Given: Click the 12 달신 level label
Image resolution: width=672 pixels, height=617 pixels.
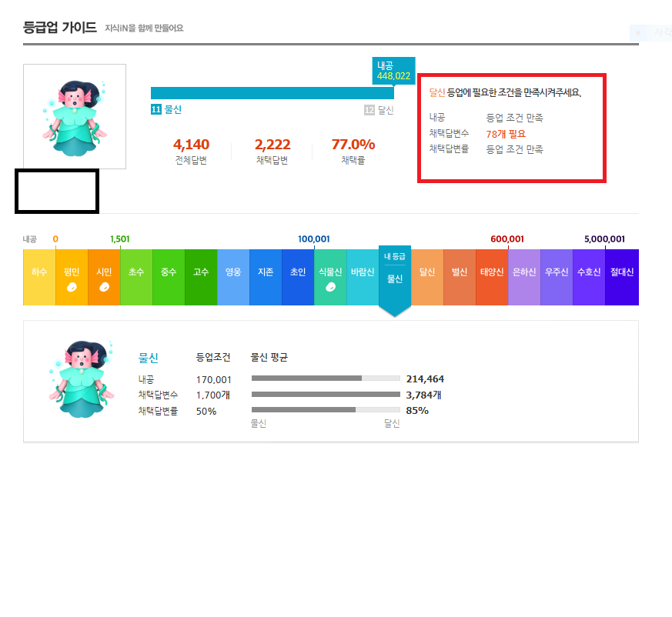Looking at the screenshot, I should tap(379, 110).
